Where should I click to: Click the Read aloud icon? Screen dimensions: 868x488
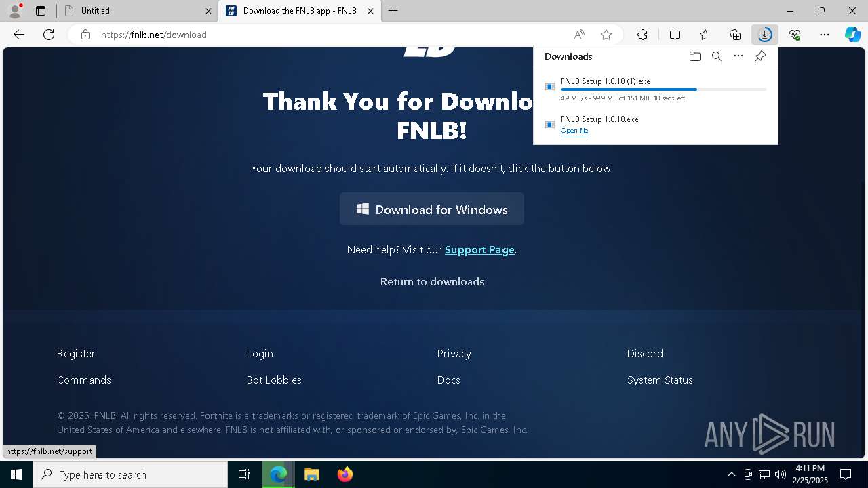(579, 35)
